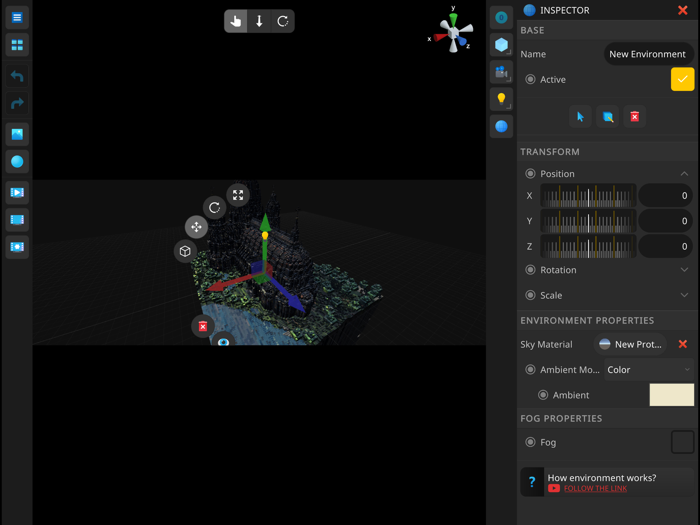Image resolution: width=700 pixels, height=525 pixels.
Task: Open the globe environment tab
Action: 501,126
